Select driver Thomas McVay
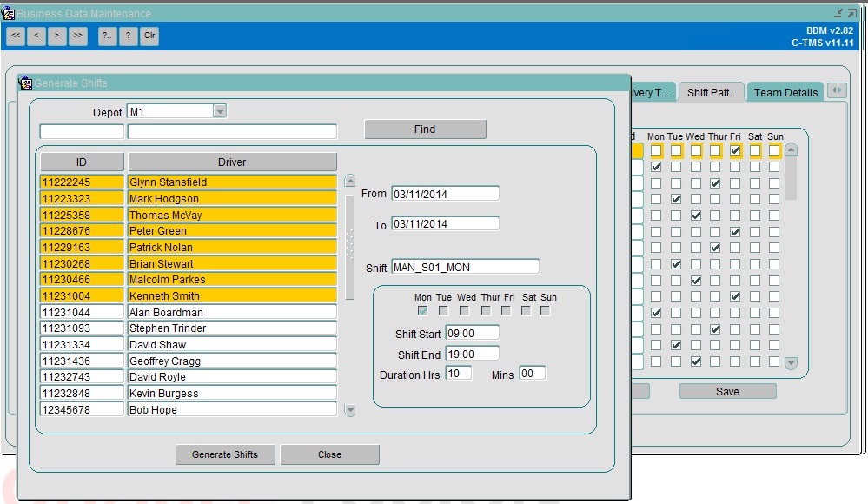The width and height of the screenshot is (868, 504). click(232, 215)
